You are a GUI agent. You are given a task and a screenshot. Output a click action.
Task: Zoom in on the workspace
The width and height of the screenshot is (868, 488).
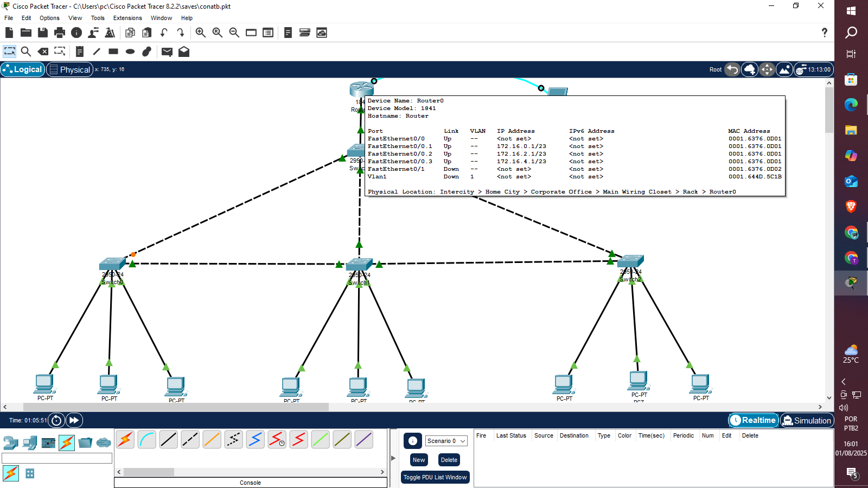[x=201, y=33]
